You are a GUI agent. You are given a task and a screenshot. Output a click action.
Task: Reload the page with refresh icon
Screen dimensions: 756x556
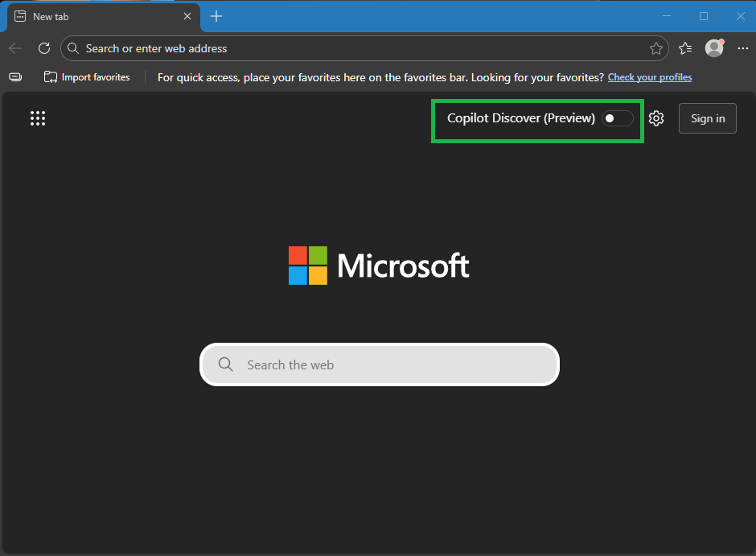(x=44, y=48)
